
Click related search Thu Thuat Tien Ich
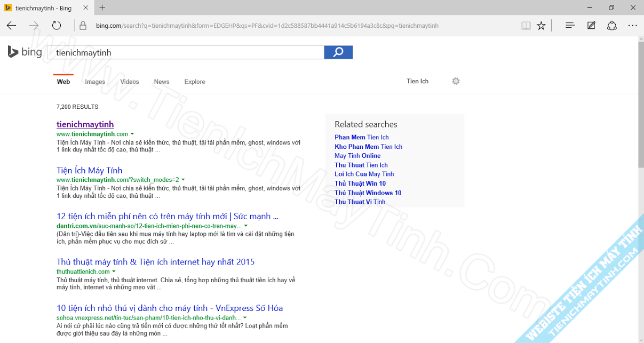pyautogui.click(x=361, y=165)
